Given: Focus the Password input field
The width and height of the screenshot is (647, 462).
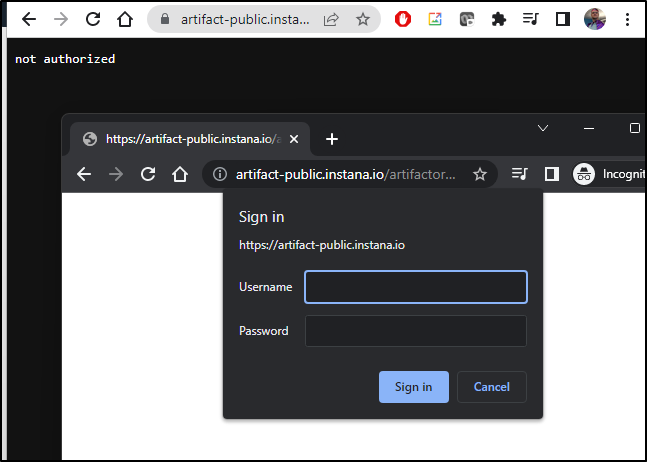Looking at the screenshot, I should pyautogui.click(x=416, y=331).
